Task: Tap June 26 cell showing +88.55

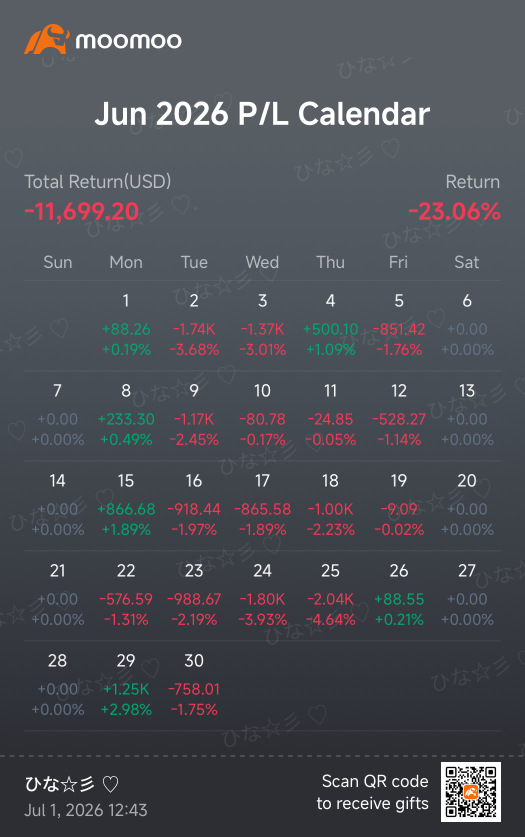Action: coord(399,596)
